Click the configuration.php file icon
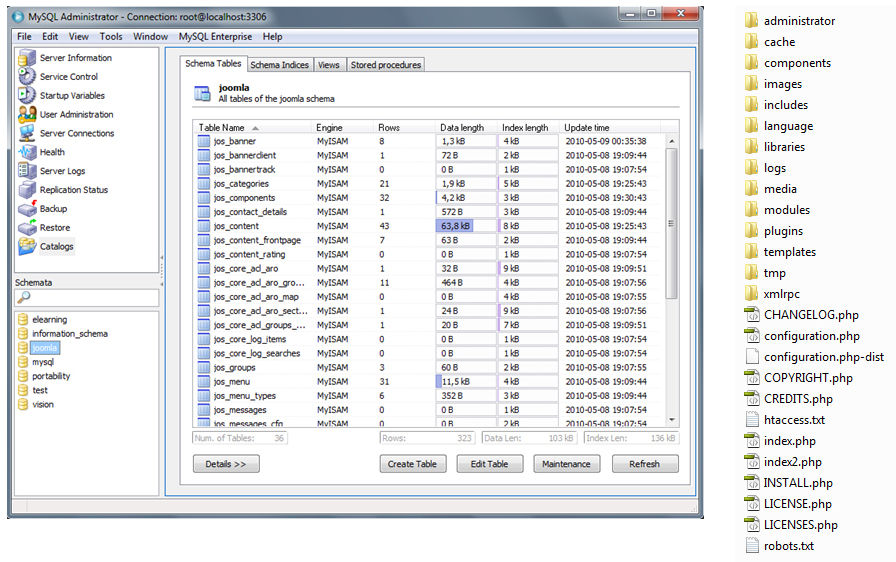This screenshot has height=562, width=896. pos(751,336)
